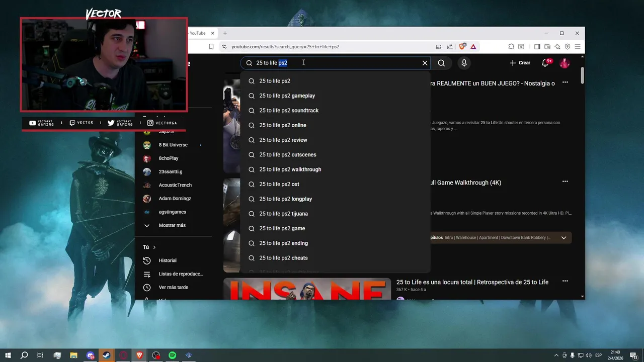Open the Tú section chevron
This screenshot has height=362, width=644.
pos(154,247)
